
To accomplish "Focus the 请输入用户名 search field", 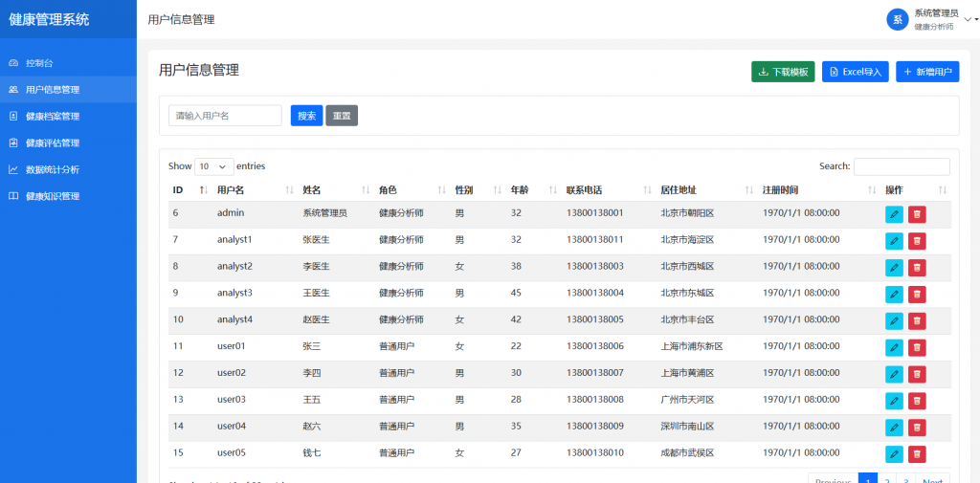I will click(x=225, y=116).
